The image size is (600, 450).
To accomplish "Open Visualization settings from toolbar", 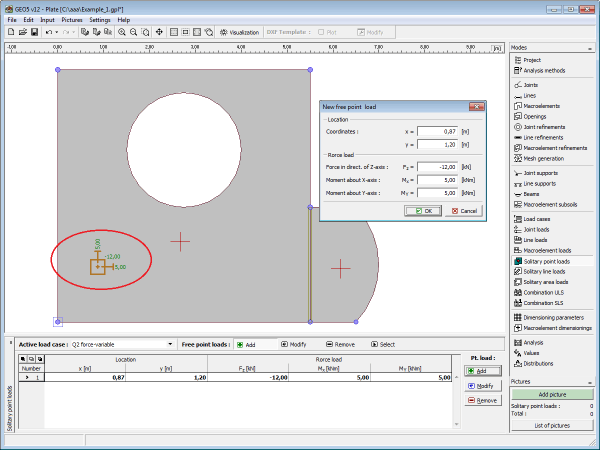I will click(239, 32).
